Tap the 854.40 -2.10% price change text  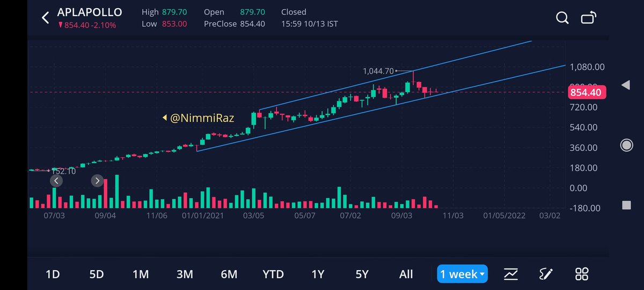(86, 25)
